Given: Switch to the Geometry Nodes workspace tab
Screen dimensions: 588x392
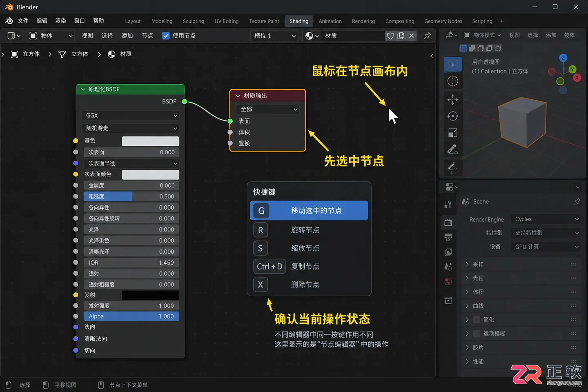Looking at the screenshot, I should tap(443, 21).
